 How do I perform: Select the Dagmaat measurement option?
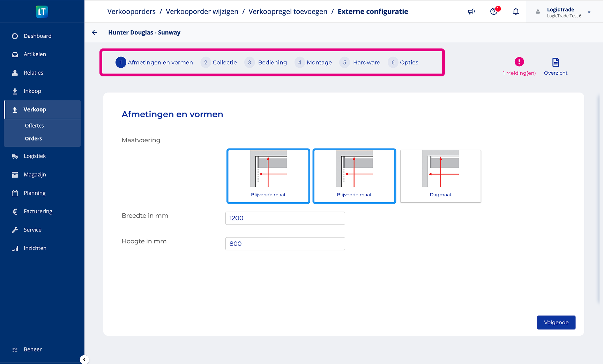(x=440, y=176)
